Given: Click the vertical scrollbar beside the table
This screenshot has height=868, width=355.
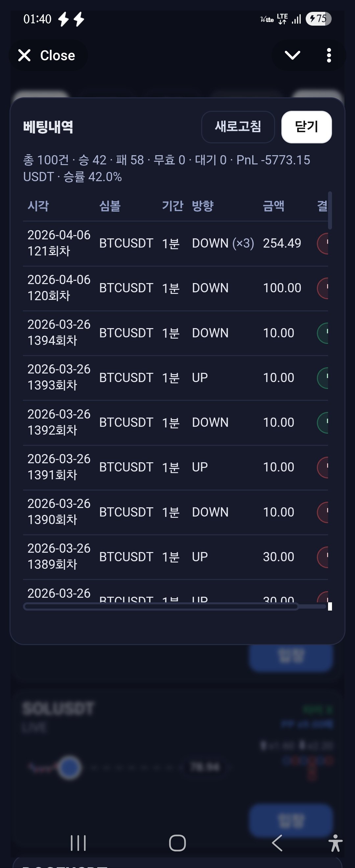Looking at the screenshot, I should pos(330,211).
